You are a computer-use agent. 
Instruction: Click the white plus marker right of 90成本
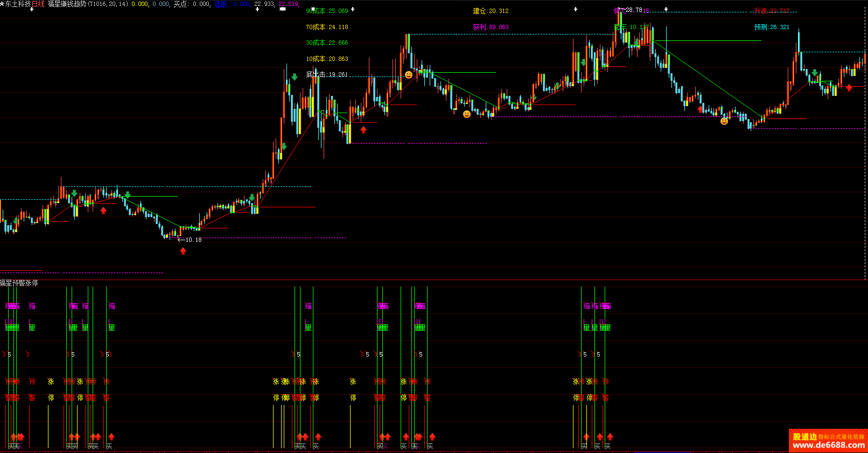tap(353, 9)
